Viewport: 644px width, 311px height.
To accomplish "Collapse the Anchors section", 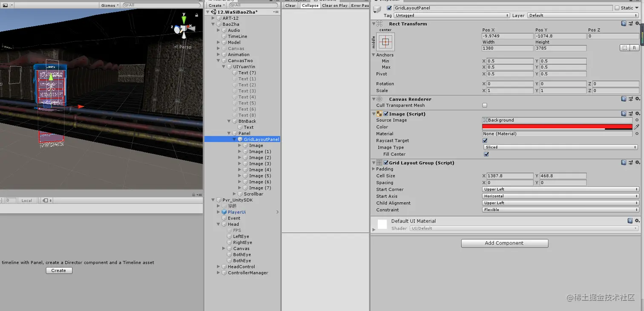I will tap(374, 55).
